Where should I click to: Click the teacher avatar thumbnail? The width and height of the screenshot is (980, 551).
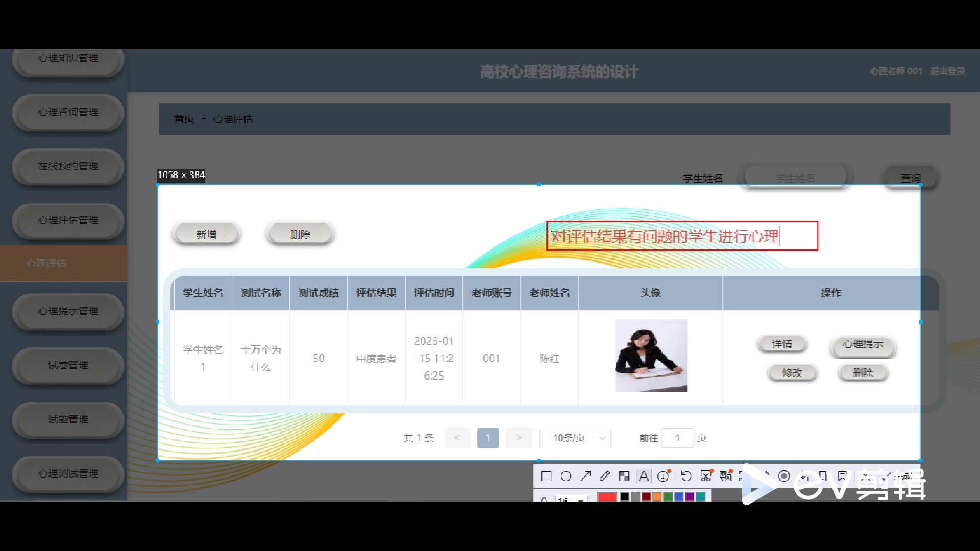click(651, 356)
